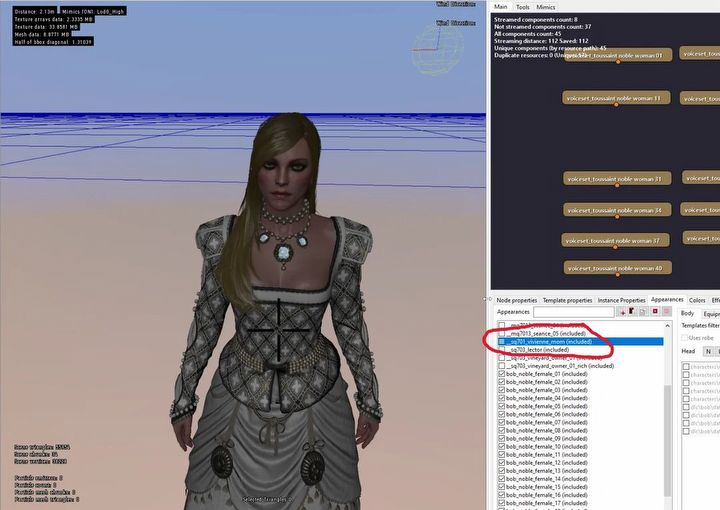The image size is (720, 510).
Task: Click the copy appearance page icon
Action: click(643, 312)
